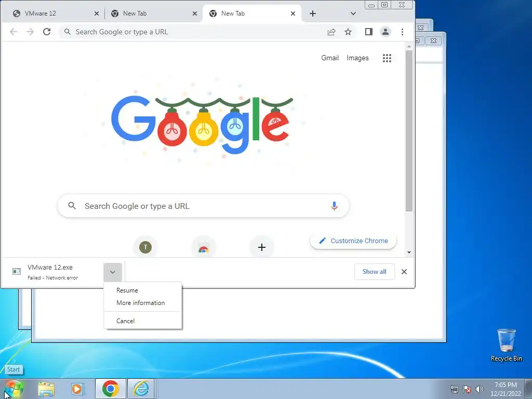
Task: Launch Windows Media Player from taskbar
Action: click(x=77, y=389)
